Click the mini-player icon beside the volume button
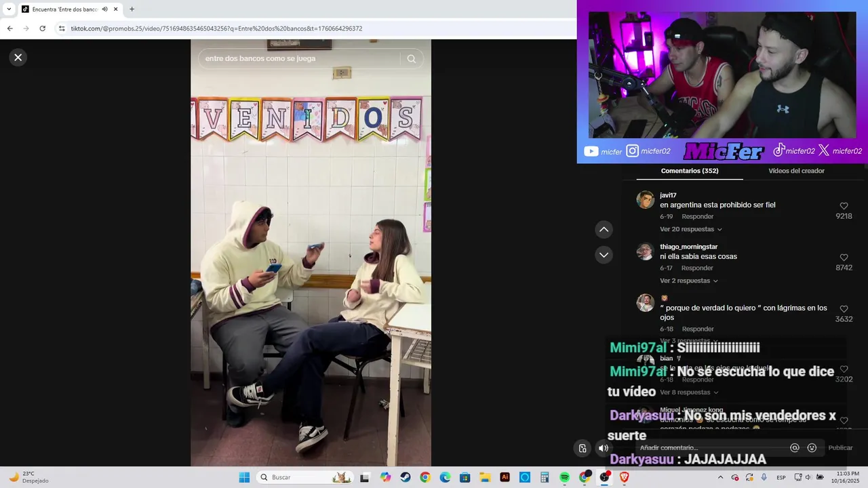This screenshot has width=868, height=488. tap(583, 448)
